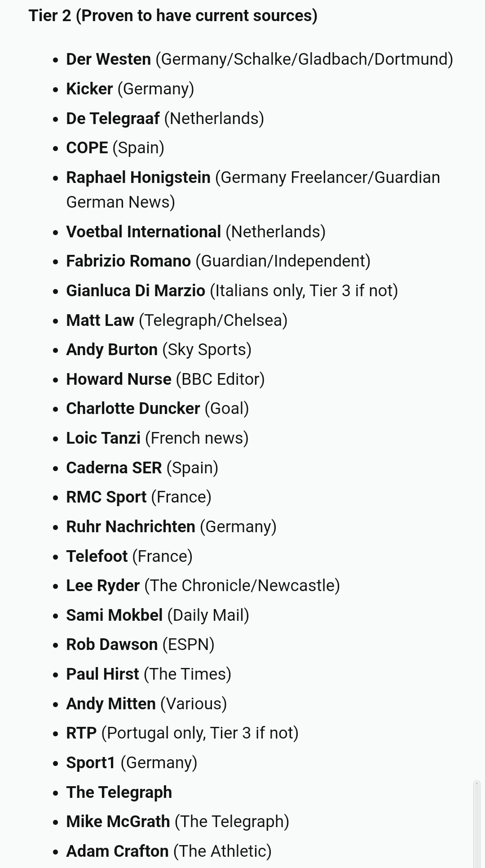Click the "Voetbal International" entry
485x868 pixels.
tap(143, 232)
